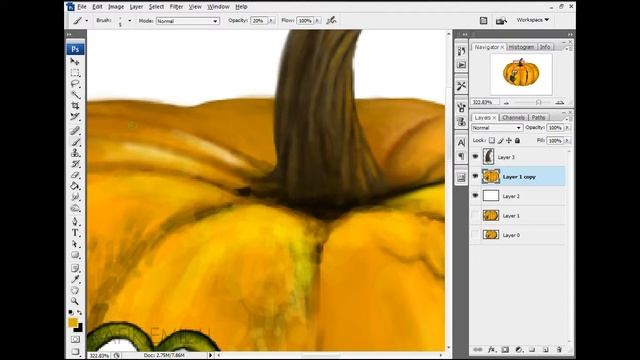Click the background color swatch
The width and height of the screenshot is (640, 360).
[79, 328]
